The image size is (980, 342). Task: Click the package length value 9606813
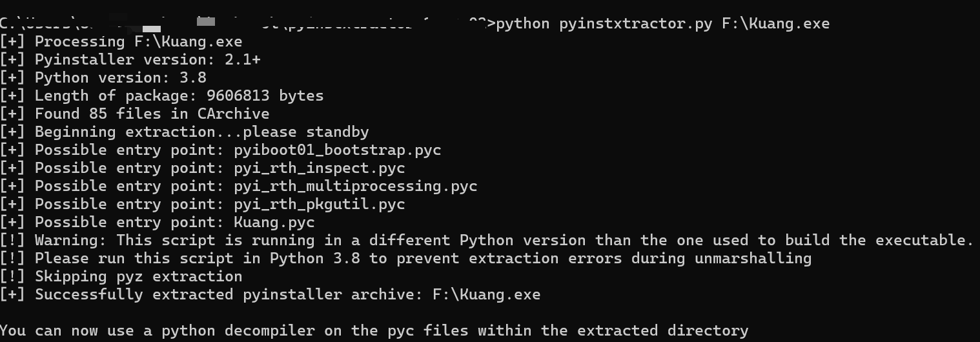click(238, 96)
